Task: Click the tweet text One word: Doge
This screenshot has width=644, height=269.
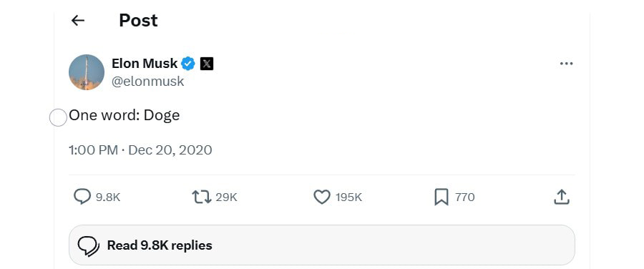Action: [125, 115]
